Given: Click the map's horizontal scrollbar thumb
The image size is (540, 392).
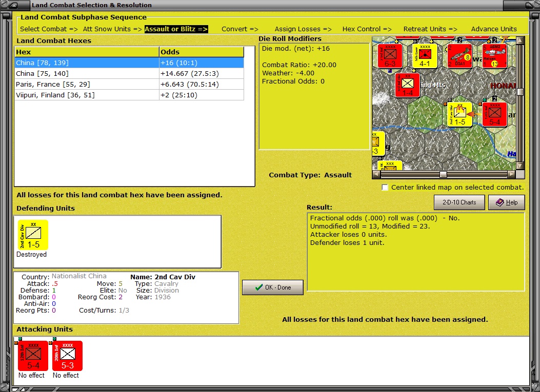Looking at the screenshot, I should pos(443,175).
